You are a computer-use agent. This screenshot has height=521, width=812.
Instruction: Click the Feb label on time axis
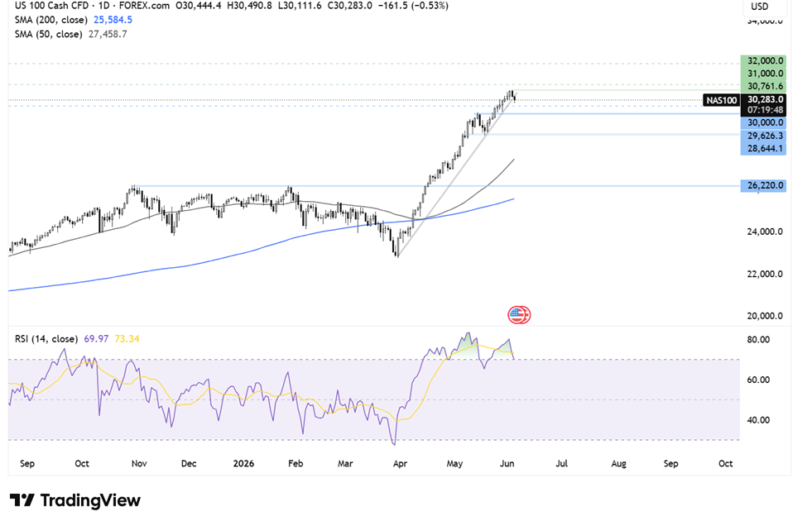pyautogui.click(x=295, y=464)
